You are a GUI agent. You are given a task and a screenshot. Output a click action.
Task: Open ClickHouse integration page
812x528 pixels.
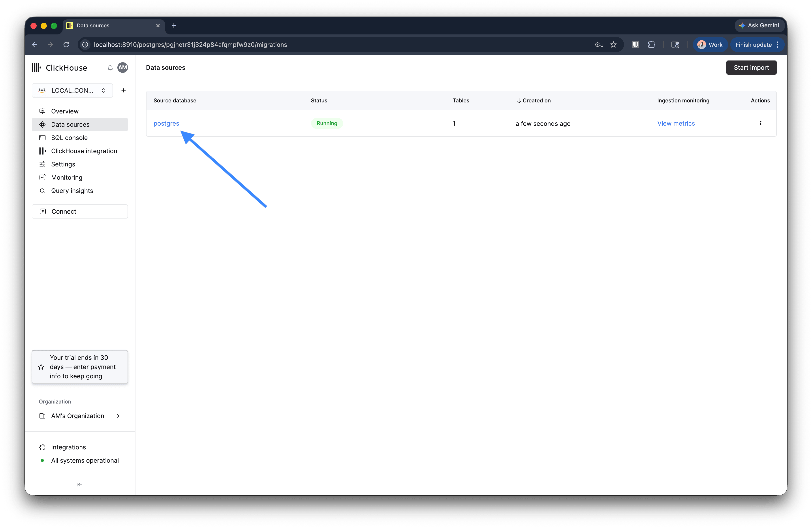coord(80,151)
